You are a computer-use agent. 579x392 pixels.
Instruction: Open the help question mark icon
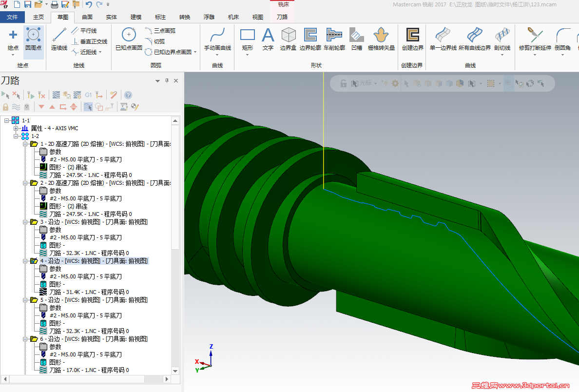pos(128,95)
